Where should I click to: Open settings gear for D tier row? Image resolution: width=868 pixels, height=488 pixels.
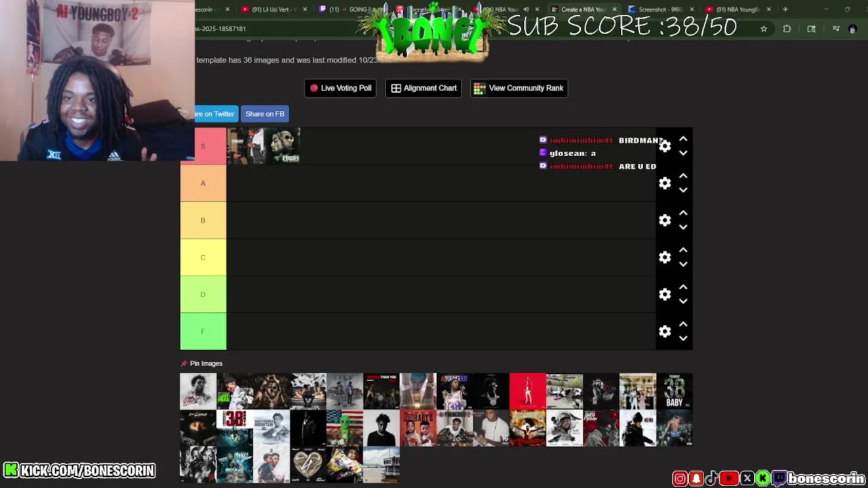point(665,294)
